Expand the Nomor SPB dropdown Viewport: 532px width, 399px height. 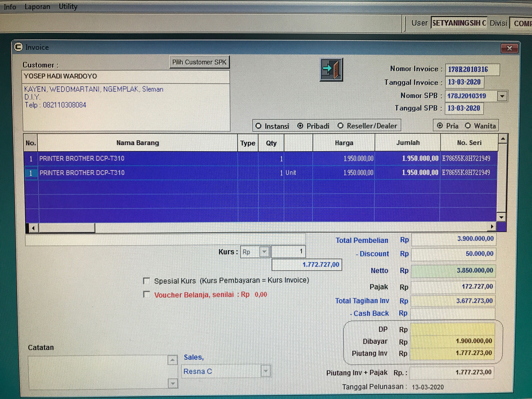click(x=502, y=96)
